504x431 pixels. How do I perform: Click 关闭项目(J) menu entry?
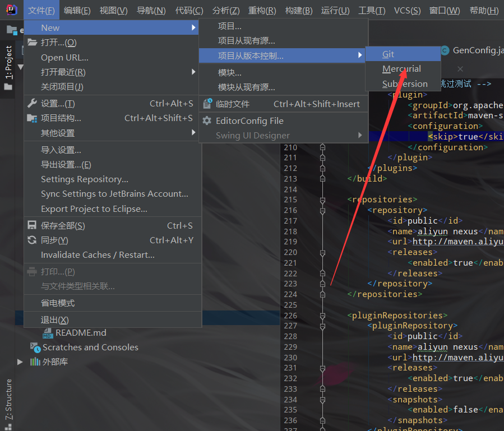[112, 87]
